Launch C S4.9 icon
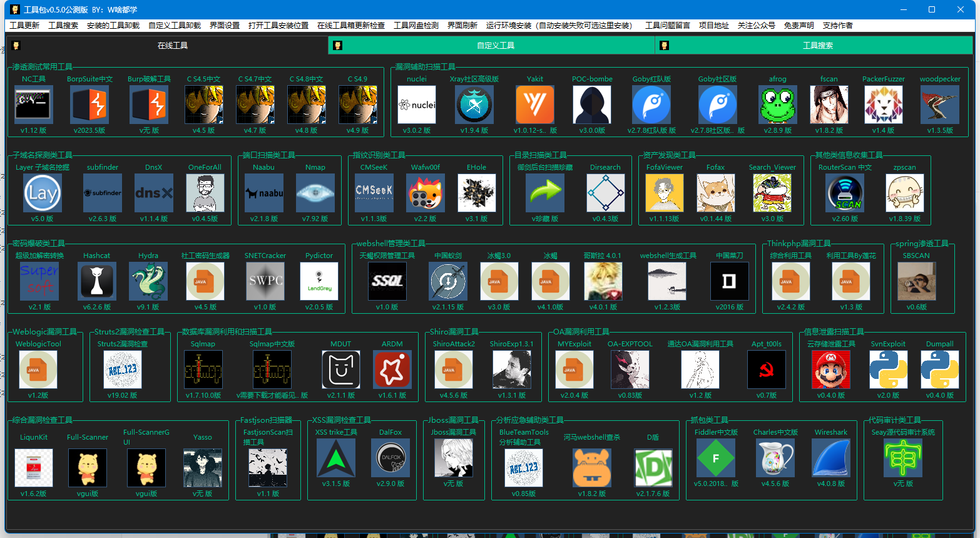This screenshot has width=980, height=538. (358, 105)
